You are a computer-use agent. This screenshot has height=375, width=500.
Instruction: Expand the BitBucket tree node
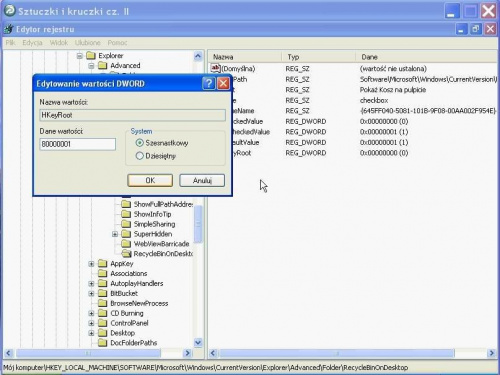(91, 294)
